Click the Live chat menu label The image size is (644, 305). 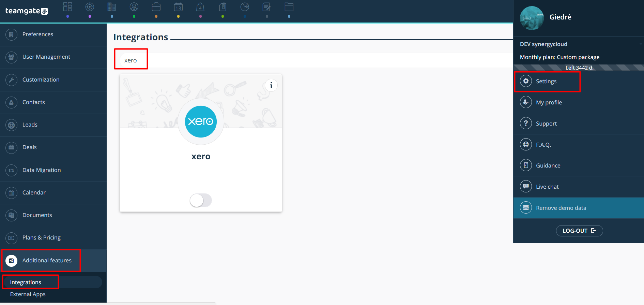click(547, 187)
